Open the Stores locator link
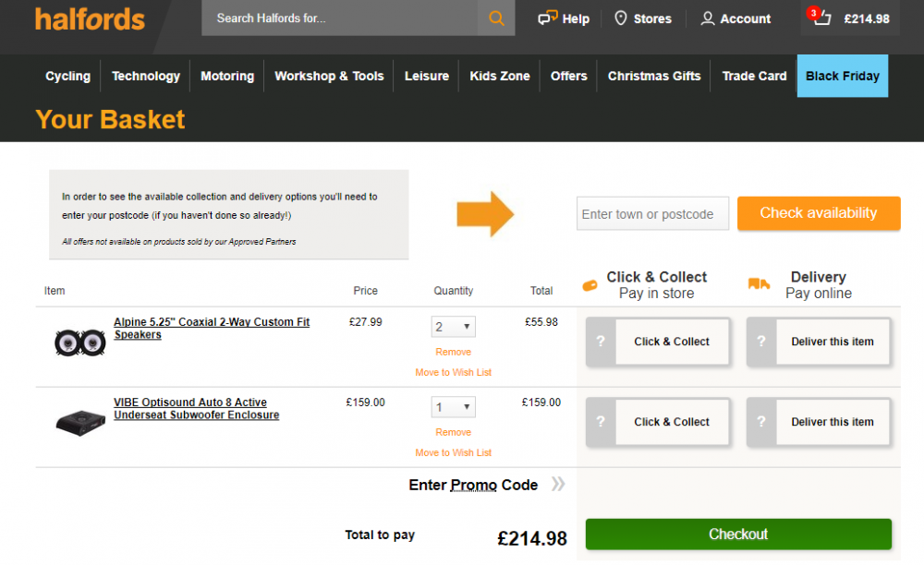This screenshot has width=924, height=565. point(643,18)
